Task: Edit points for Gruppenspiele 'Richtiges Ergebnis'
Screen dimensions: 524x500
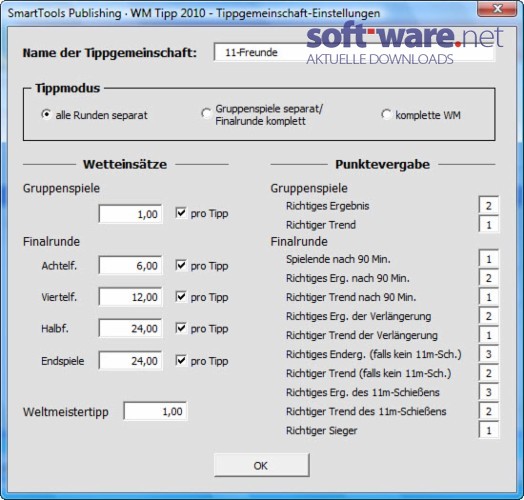Action: click(x=489, y=206)
